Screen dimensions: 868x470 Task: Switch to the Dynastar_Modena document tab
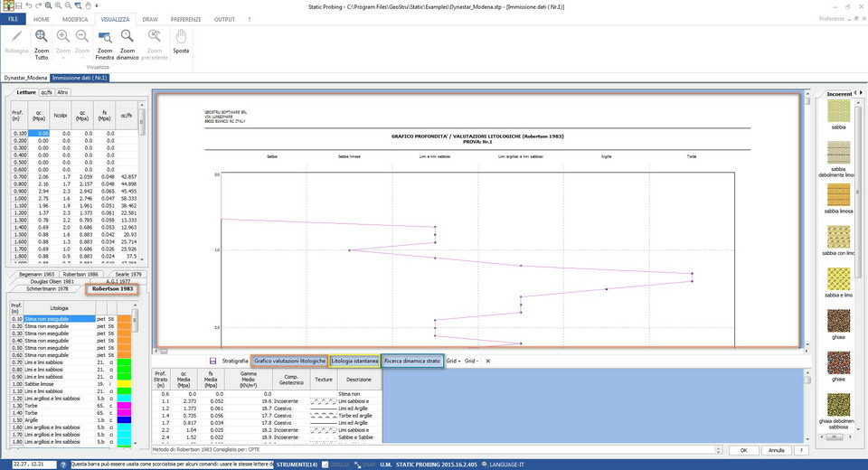pos(25,78)
